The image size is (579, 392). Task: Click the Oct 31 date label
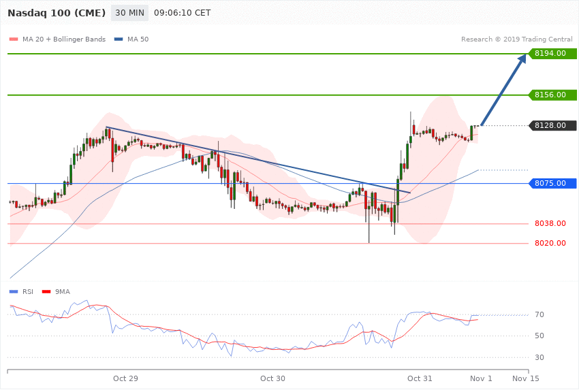pos(420,378)
